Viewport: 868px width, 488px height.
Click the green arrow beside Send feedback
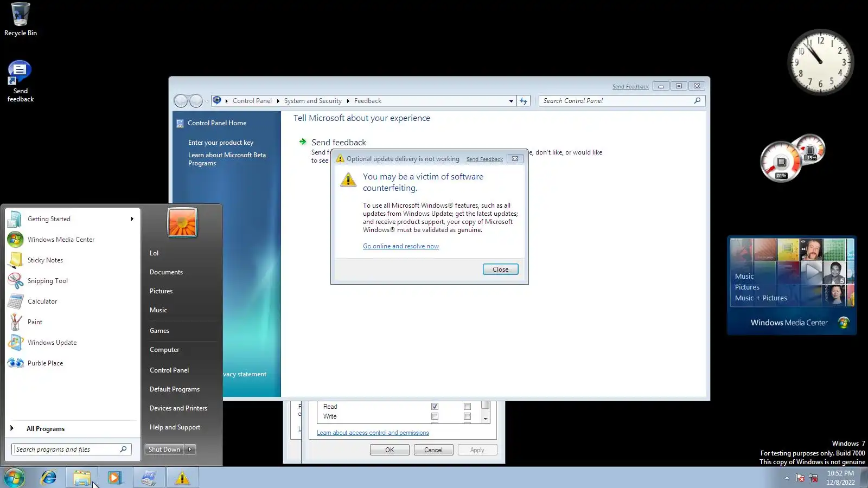click(x=303, y=142)
